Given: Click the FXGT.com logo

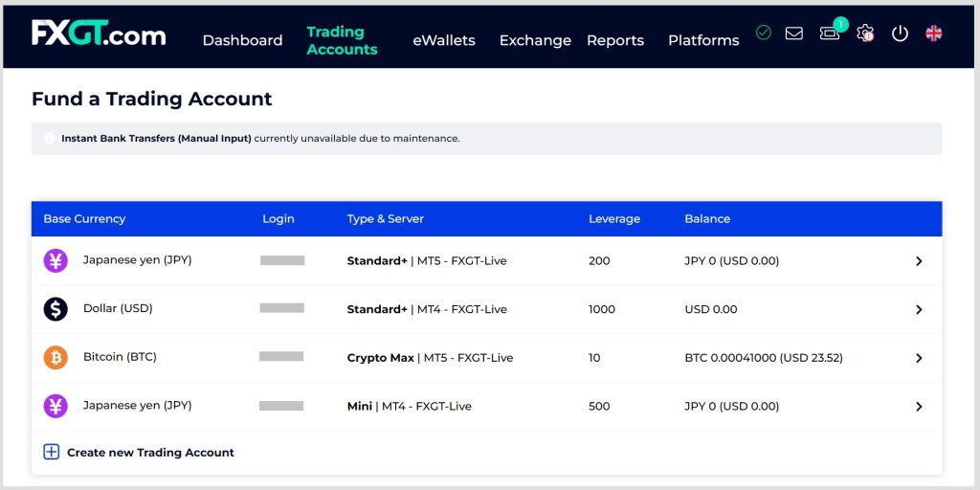Looking at the screenshot, I should (99, 34).
